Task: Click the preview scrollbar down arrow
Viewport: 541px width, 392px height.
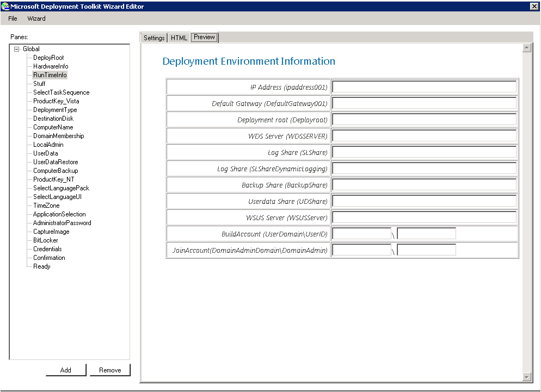Action: coord(527,377)
